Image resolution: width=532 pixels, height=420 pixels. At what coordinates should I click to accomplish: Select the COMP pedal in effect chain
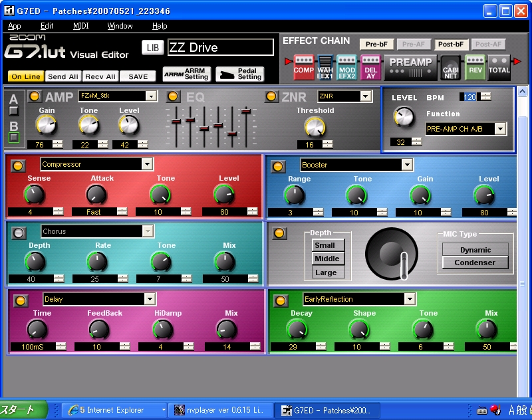click(x=304, y=67)
